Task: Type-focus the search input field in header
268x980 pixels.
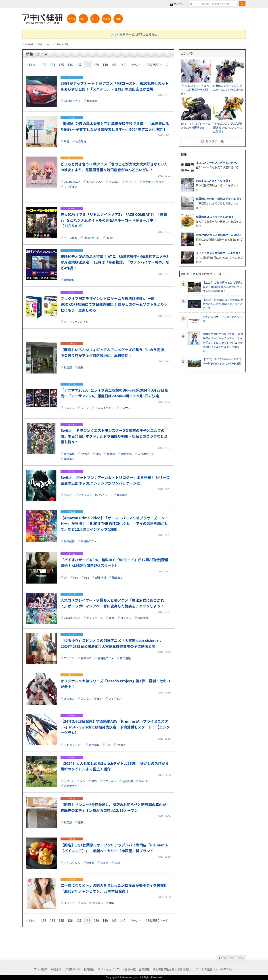Action: [213, 4]
